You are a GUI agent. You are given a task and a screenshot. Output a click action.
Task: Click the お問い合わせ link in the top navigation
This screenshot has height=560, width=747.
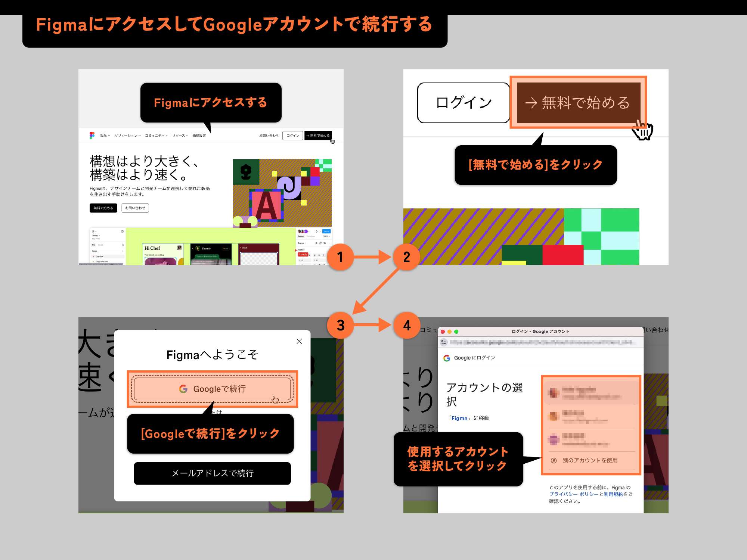pyautogui.click(x=269, y=136)
